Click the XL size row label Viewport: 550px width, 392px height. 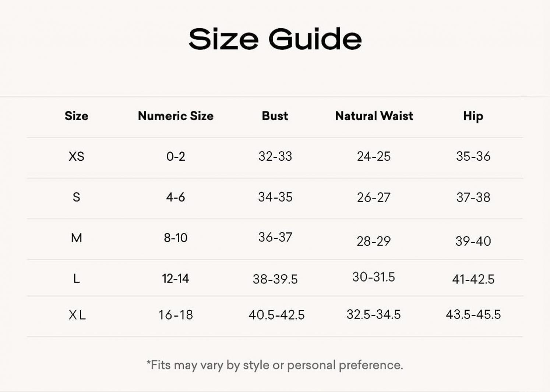pyautogui.click(x=77, y=315)
